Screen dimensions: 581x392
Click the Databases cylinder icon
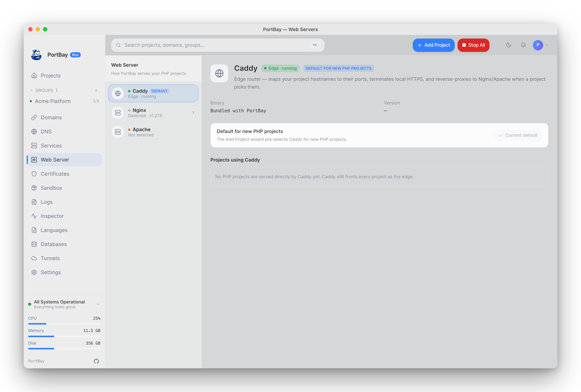34,244
